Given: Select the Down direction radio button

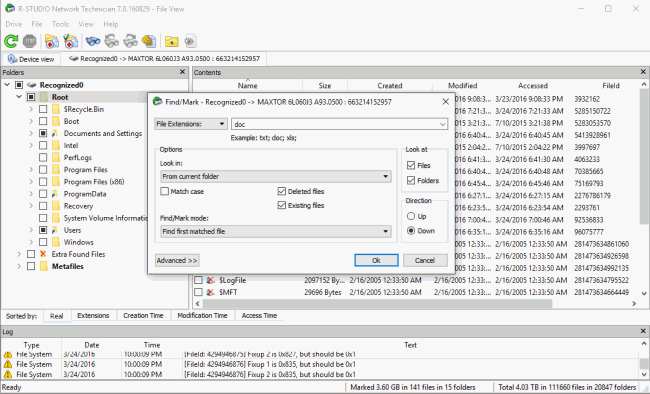Looking at the screenshot, I should click(411, 231).
